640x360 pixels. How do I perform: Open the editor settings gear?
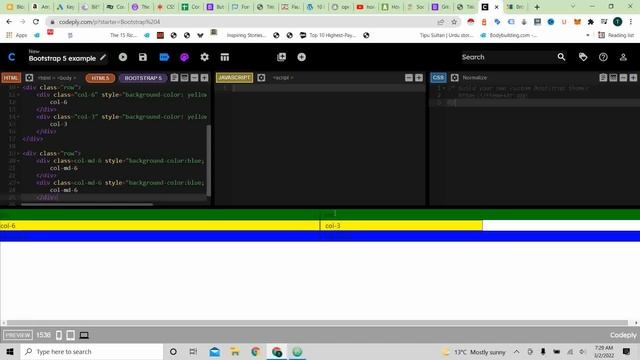204,57
